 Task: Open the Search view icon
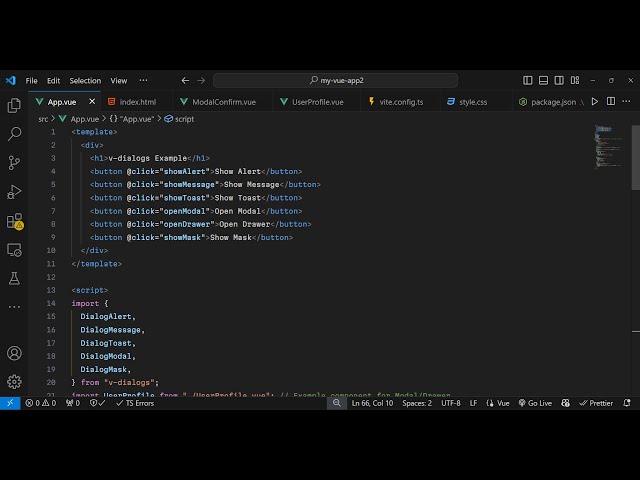coord(14,134)
